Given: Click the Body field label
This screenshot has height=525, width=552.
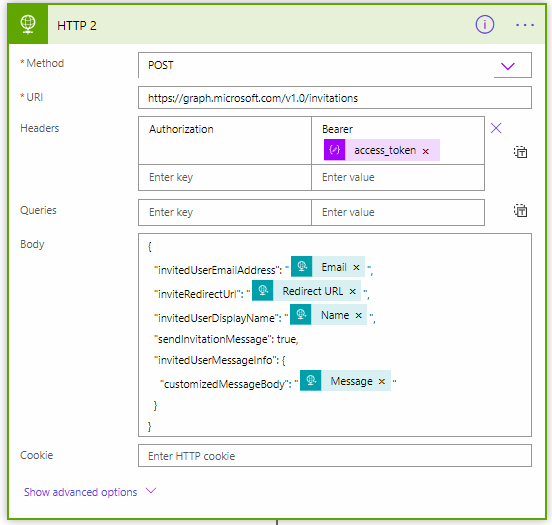Looking at the screenshot, I should (x=32, y=244).
